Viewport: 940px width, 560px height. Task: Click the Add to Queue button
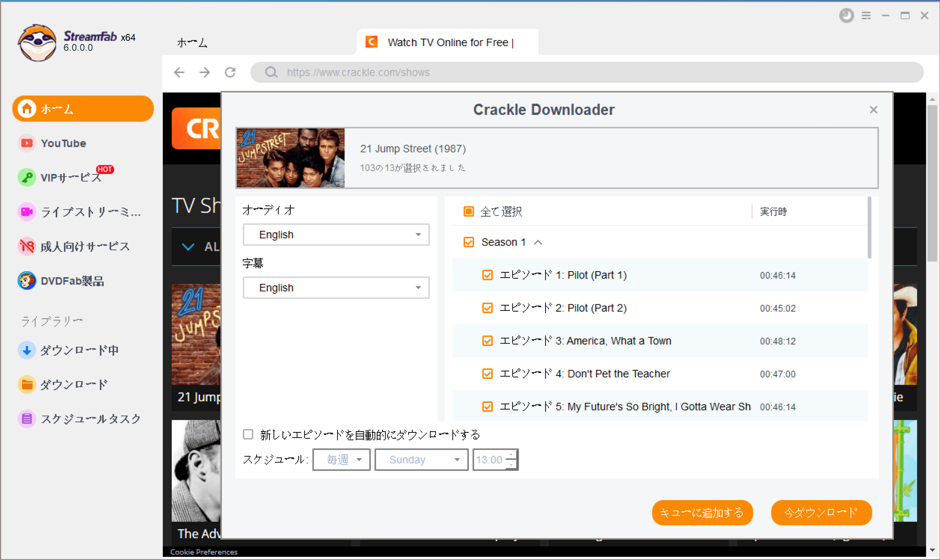click(702, 512)
